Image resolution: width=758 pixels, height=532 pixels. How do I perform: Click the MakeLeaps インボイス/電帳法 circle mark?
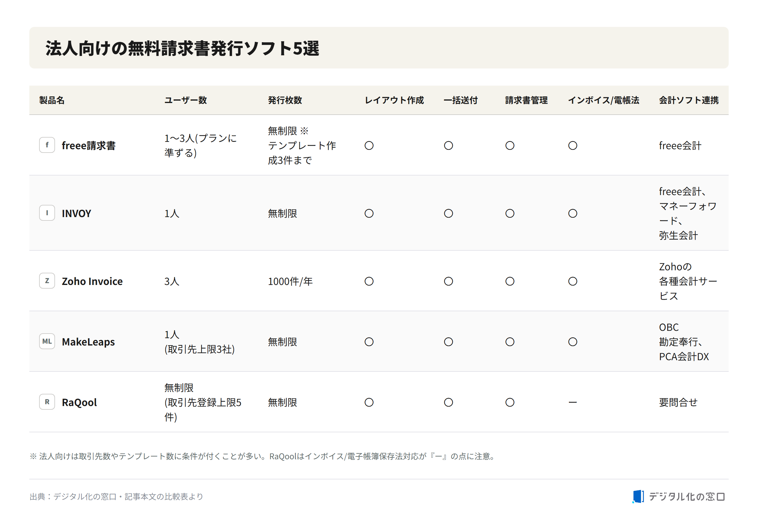(x=573, y=342)
